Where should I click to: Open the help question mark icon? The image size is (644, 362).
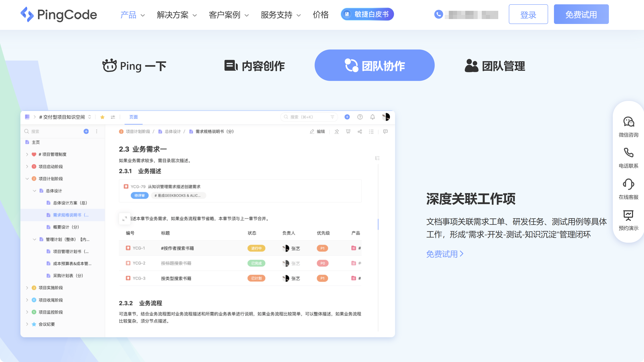click(360, 117)
